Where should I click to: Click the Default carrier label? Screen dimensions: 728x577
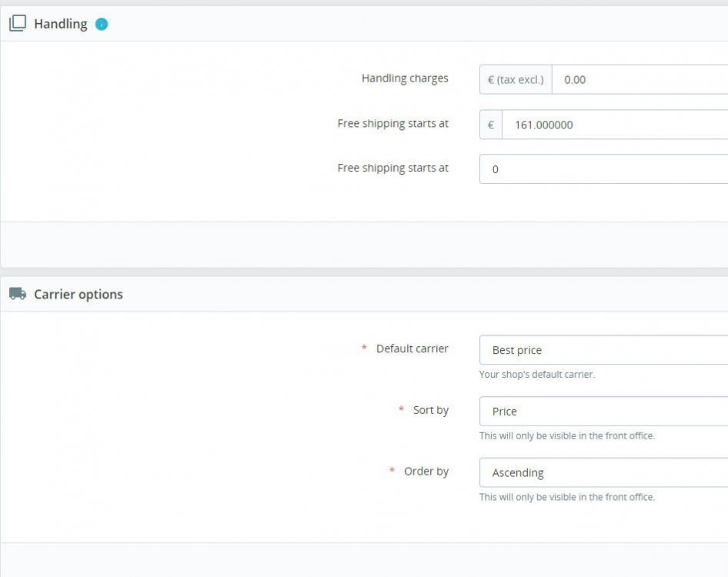pyautogui.click(x=412, y=349)
